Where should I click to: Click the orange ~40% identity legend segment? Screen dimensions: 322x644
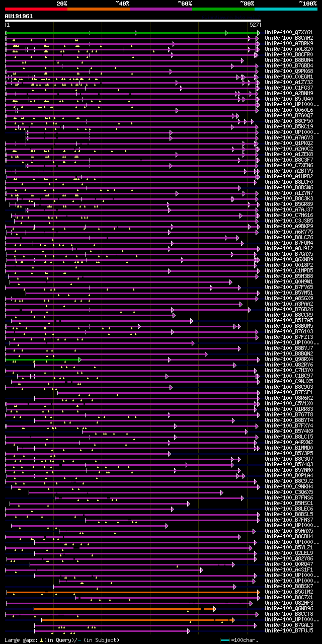(x=99, y=9)
